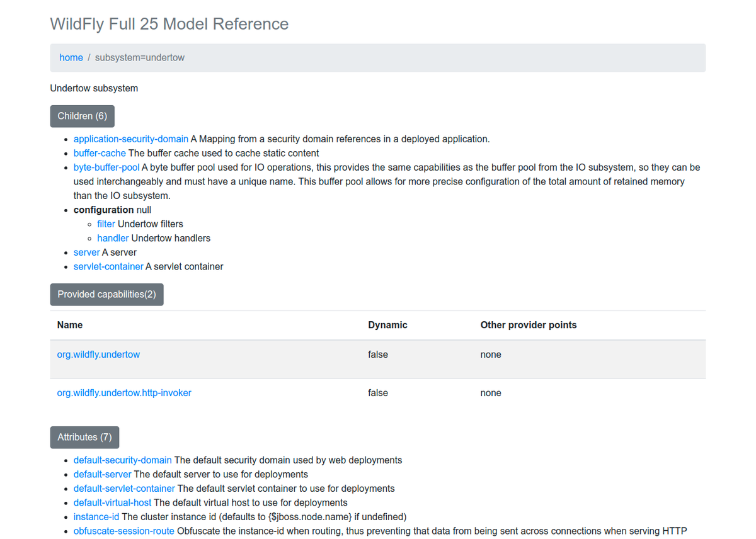Click the Provided capabilities(2) section header

[x=106, y=294]
